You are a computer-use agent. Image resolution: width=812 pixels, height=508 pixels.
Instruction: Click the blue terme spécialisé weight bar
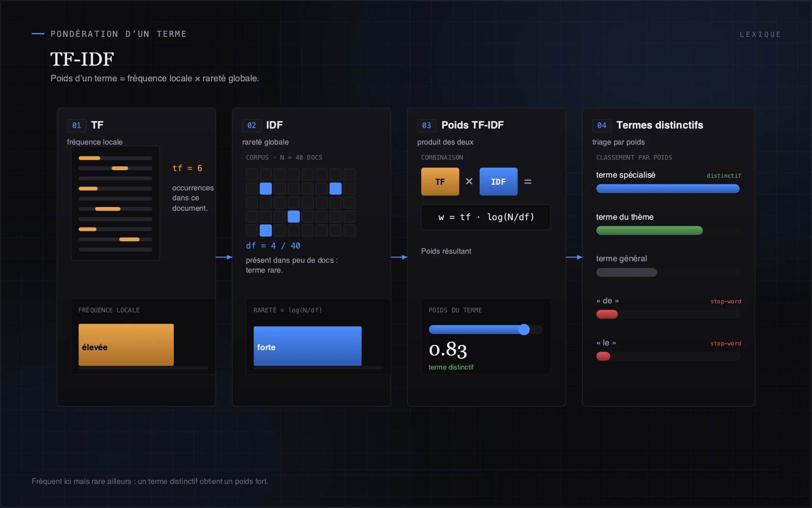[668, 189]
